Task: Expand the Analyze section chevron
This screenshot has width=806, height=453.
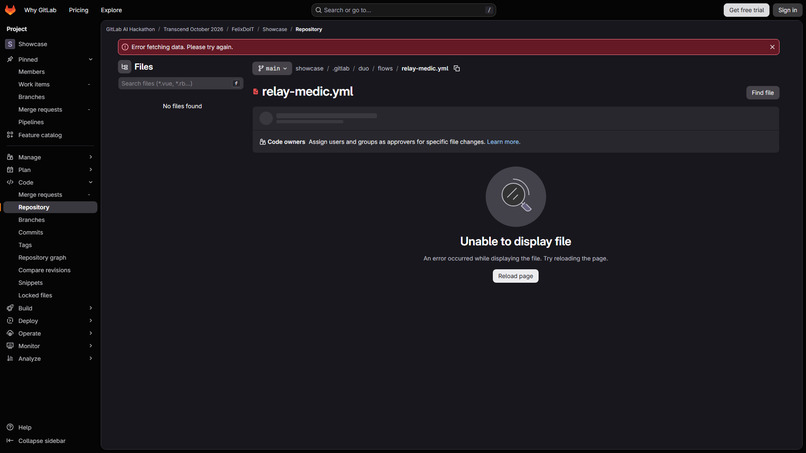Action: coord(90,359)
